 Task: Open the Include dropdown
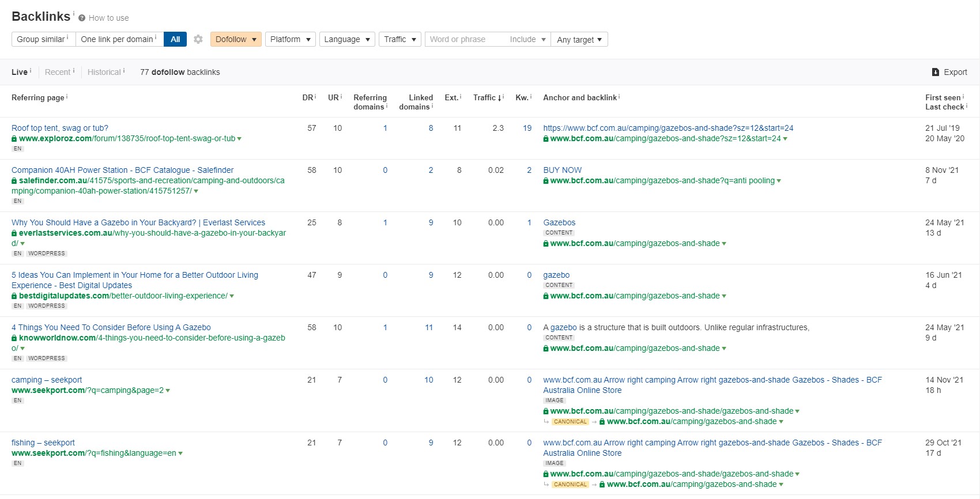[527, 39]
